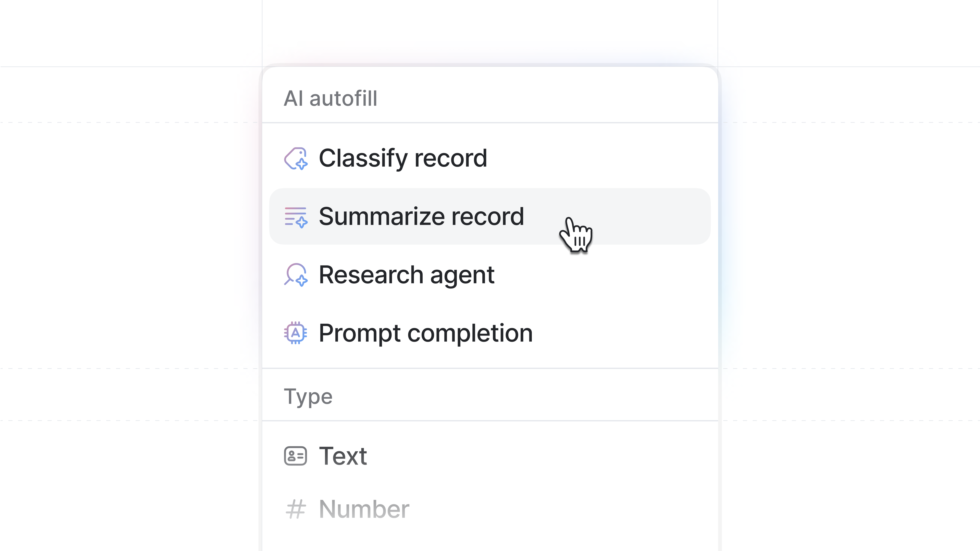
Task: Click the Prompt completion AI chip icon
Action: coord(296,333)
